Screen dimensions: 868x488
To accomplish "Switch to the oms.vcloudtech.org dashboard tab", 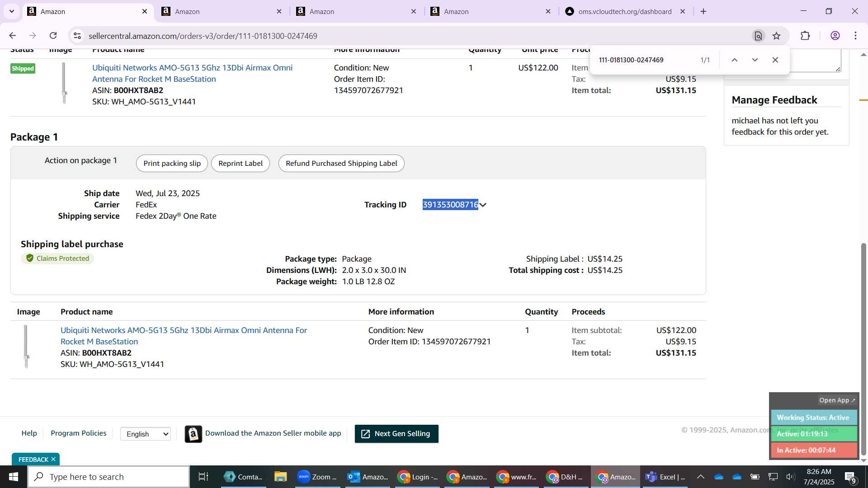I will pos(624,11).
